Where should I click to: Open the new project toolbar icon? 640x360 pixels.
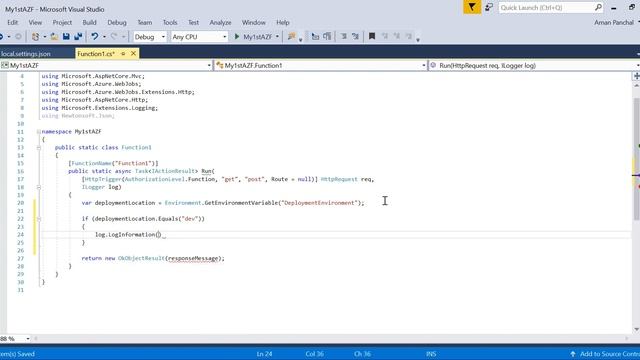[x=36, y=37]
